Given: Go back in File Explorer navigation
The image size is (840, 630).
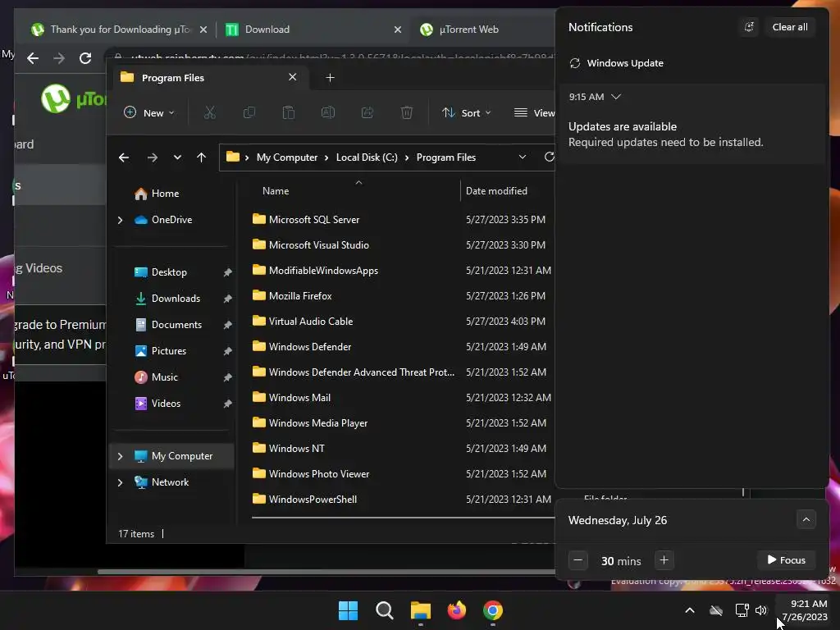Looking at the screenshot, I should 124,157.
